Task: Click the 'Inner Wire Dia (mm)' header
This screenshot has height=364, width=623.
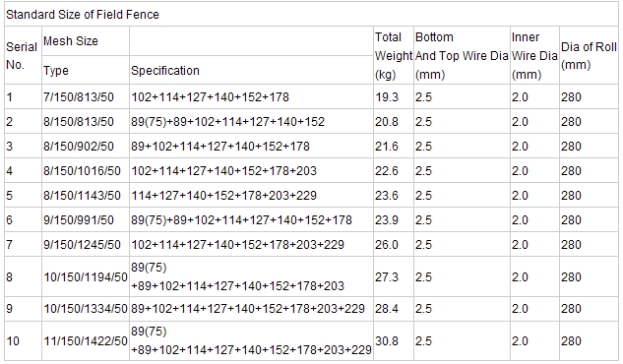Action: tap(534, 55)
